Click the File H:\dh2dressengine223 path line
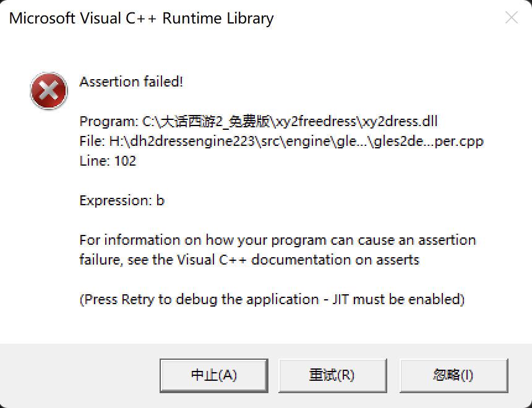This screenshot has height=408, width=532. point(281,141)
